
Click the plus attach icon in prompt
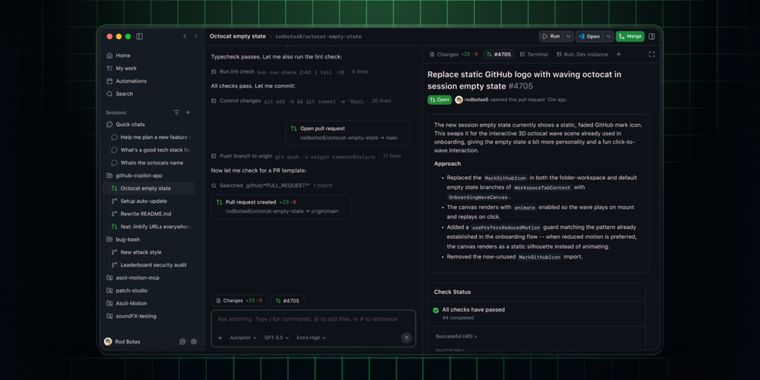[220, 338]
